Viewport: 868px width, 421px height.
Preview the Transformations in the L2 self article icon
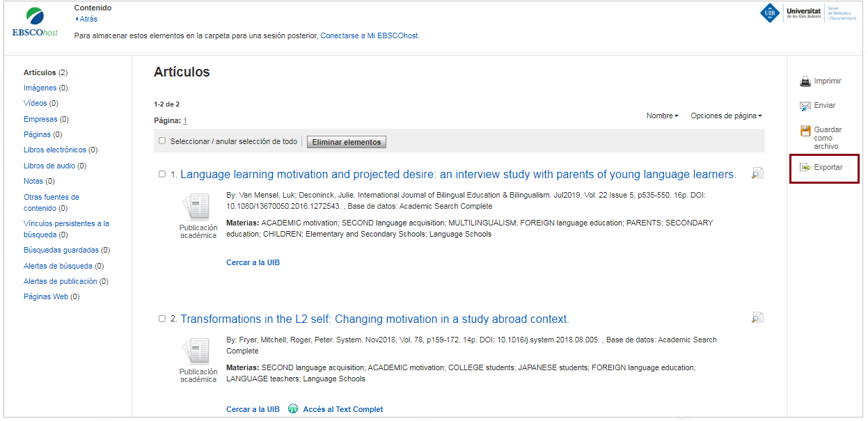(757, 317)
